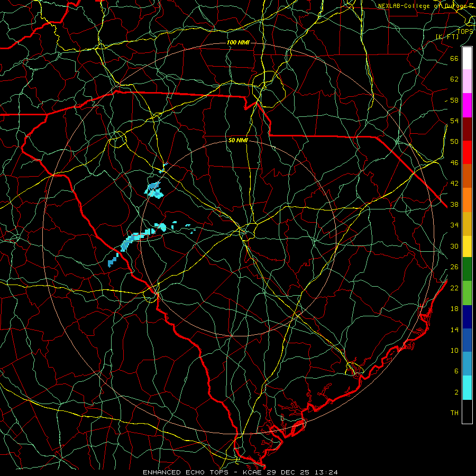
Task: Click the white 66 kft color swatch
Action: tap(467, 58)
